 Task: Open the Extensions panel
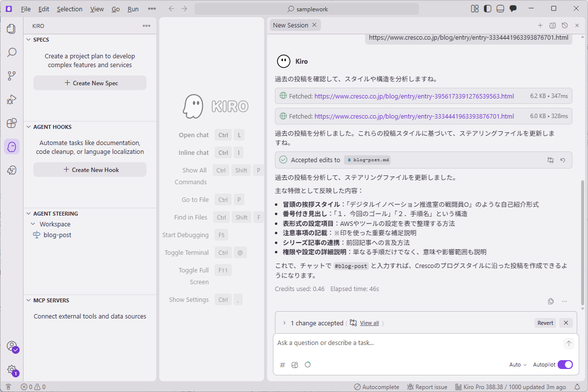[11, 122]
